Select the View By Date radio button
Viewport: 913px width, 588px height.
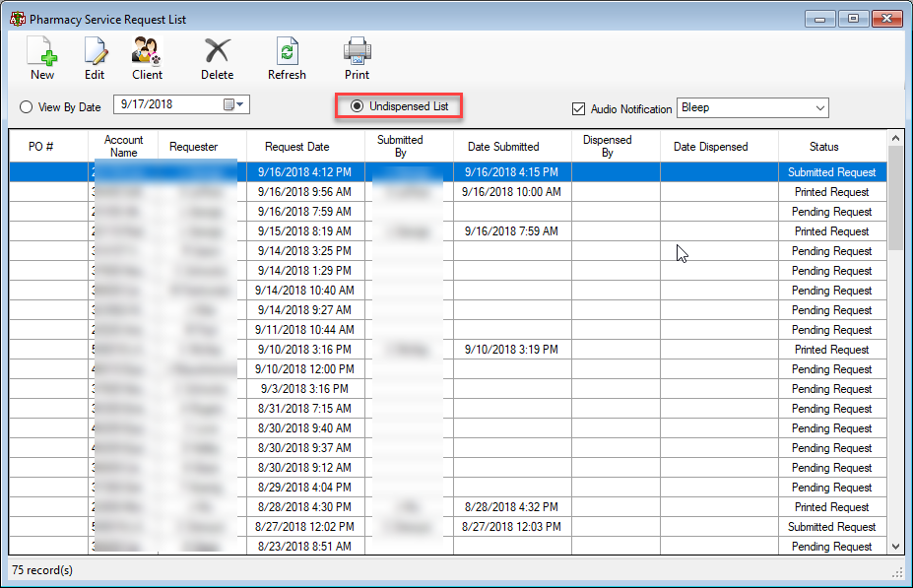pos(26,107)
